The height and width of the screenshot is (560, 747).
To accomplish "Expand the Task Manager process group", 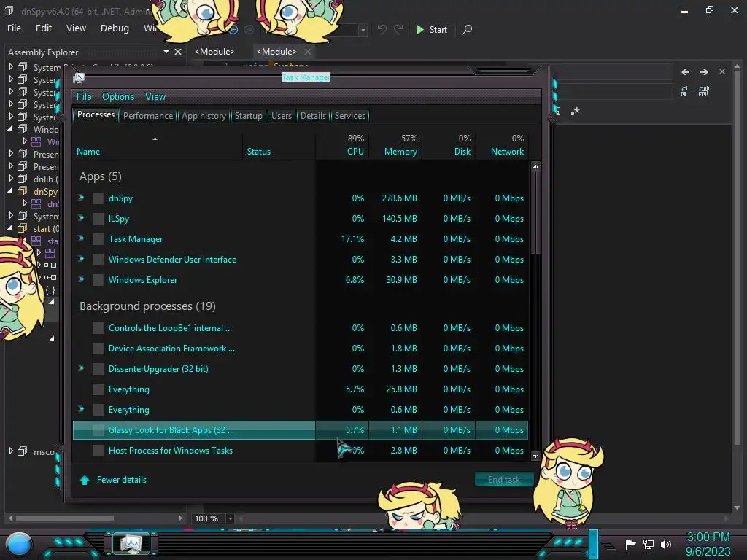I will [82, 238].
